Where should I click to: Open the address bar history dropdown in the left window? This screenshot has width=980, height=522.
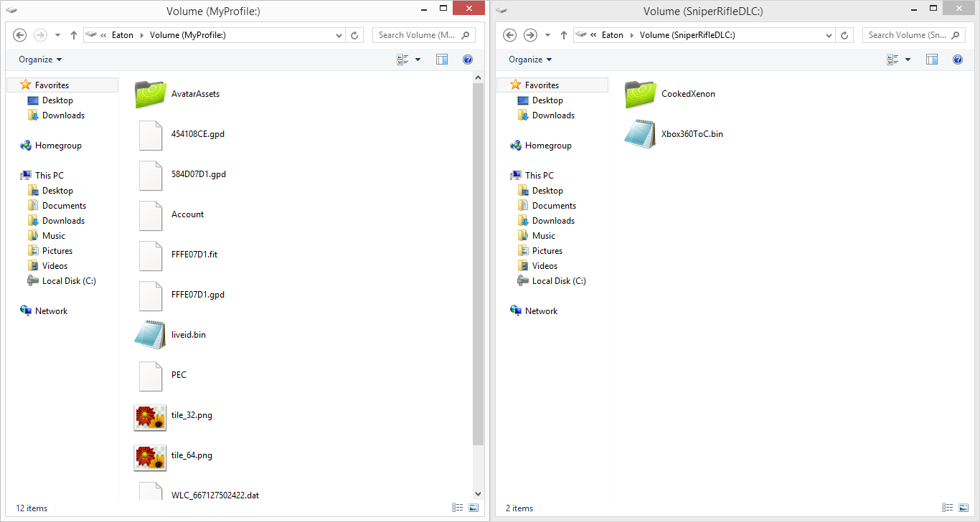339,35
